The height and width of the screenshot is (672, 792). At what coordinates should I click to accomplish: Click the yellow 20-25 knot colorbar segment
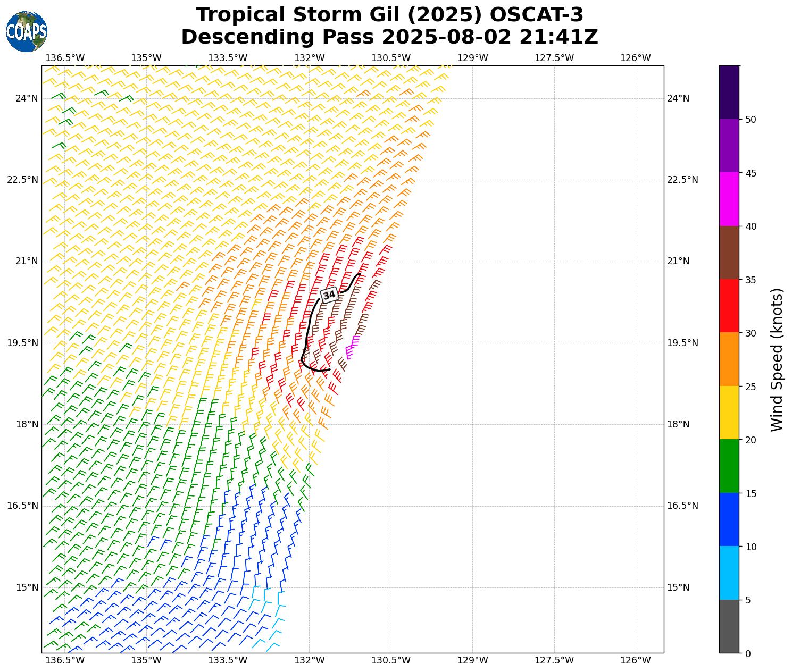point(729,413)
